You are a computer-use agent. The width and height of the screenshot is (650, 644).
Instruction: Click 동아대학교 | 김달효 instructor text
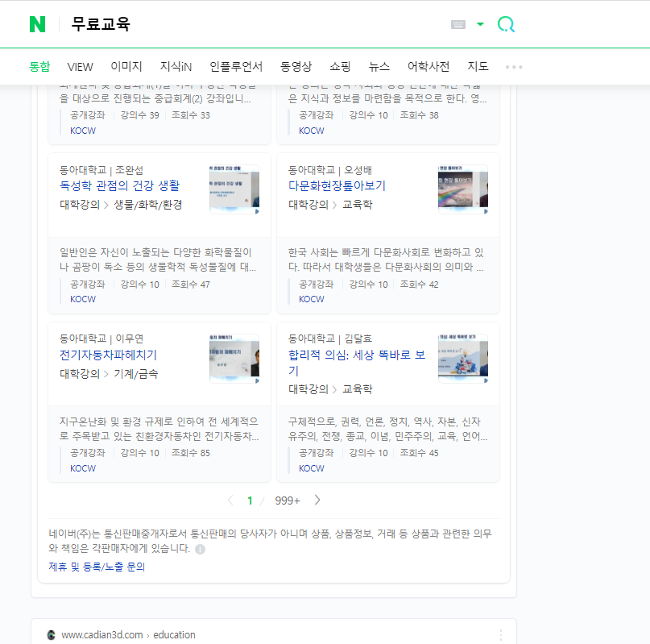coord(330,339)
